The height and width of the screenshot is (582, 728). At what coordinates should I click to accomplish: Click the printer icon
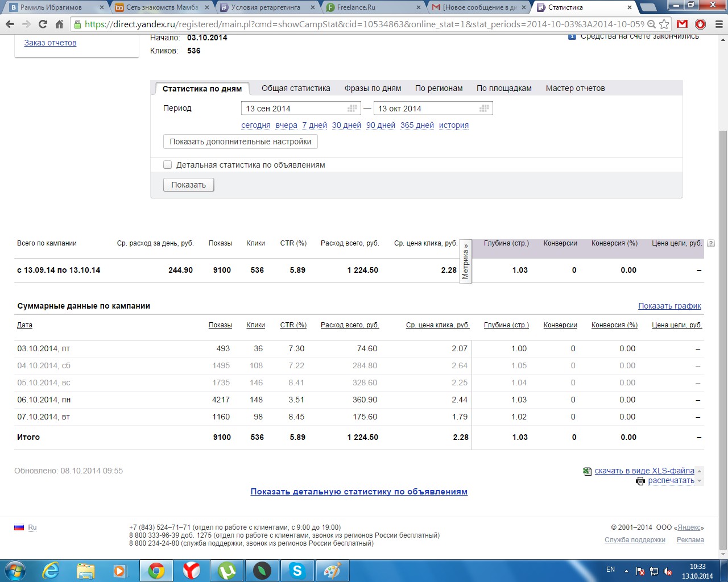click(x=640, y=481)
